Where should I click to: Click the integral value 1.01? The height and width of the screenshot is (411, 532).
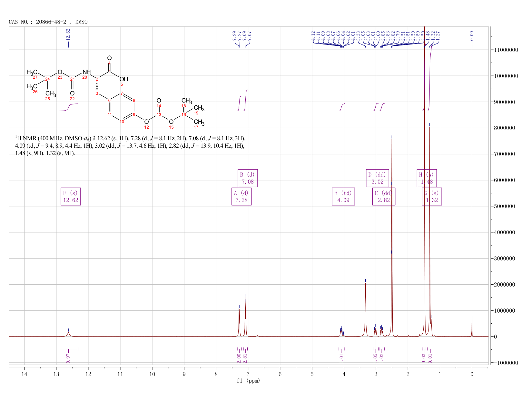click(342, 358)
